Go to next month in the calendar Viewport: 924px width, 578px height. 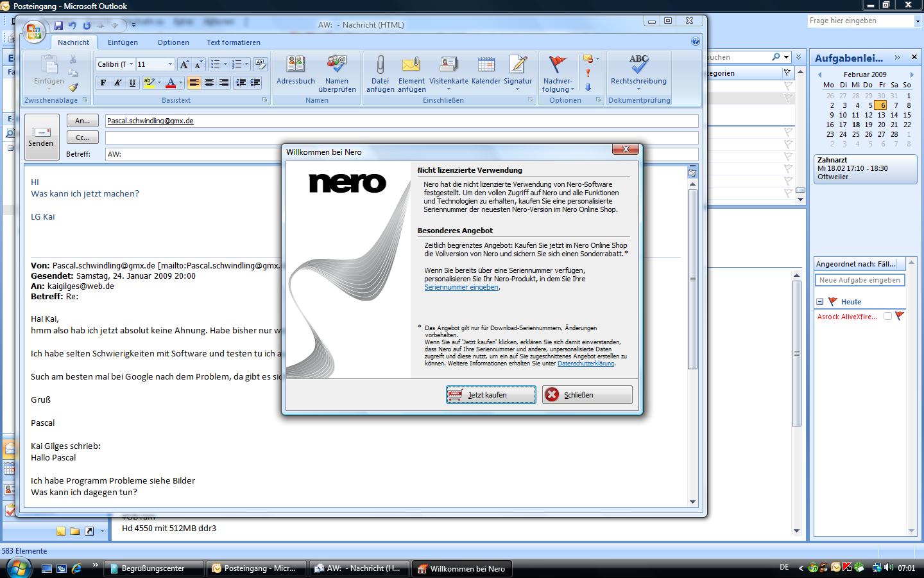pos(912,74)
